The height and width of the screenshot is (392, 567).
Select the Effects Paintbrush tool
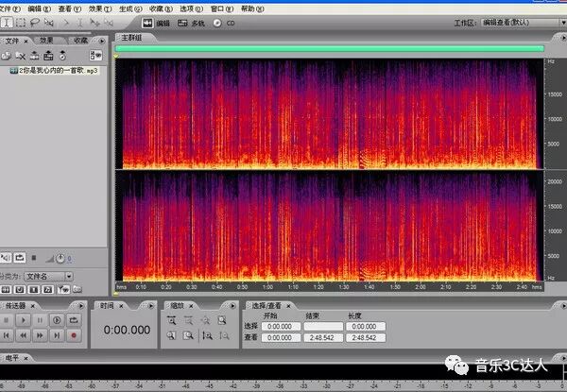[48, 23]
